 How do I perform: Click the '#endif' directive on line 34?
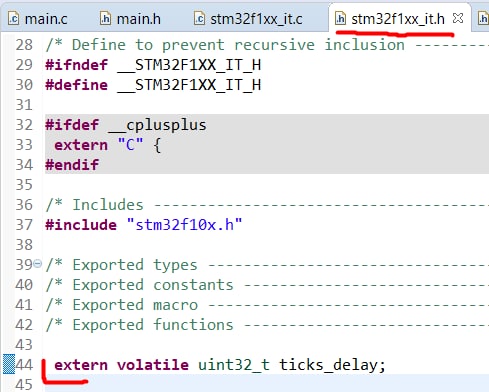(x=72, y=165)
